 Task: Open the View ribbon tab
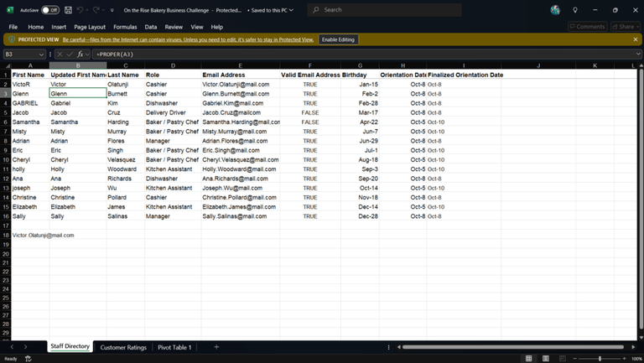click(x=197, y=27)
